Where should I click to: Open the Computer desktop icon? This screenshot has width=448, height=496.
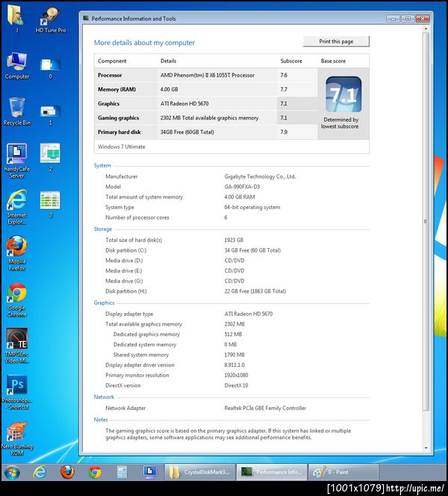coord(16,66)
